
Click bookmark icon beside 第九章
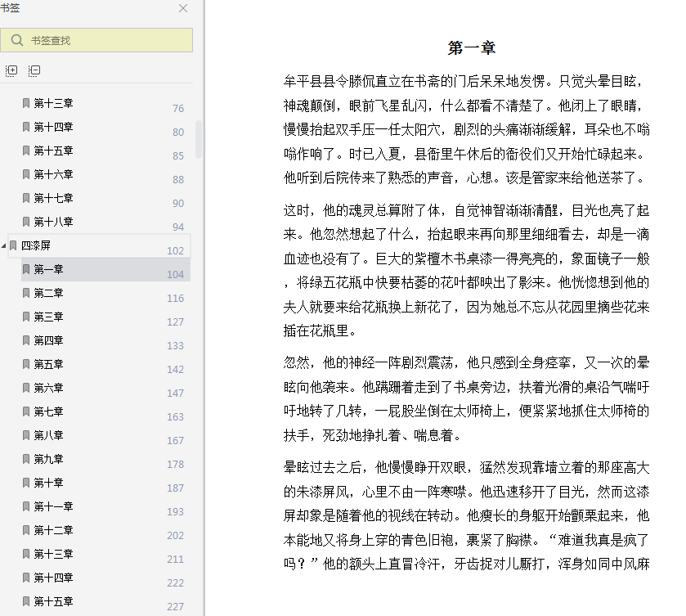(26, 459)
